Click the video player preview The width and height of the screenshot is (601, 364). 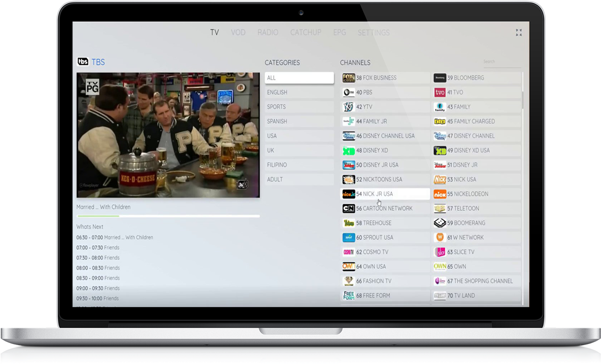tap(168, 135)
